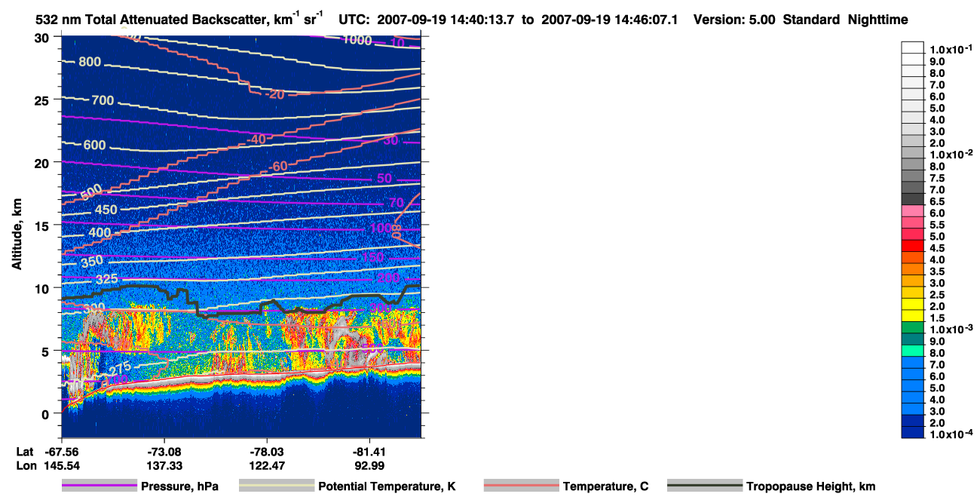Click the green colorbar swatch beside 1.0x10-3
Screen dimensions: 980x503
pos(913,327)
